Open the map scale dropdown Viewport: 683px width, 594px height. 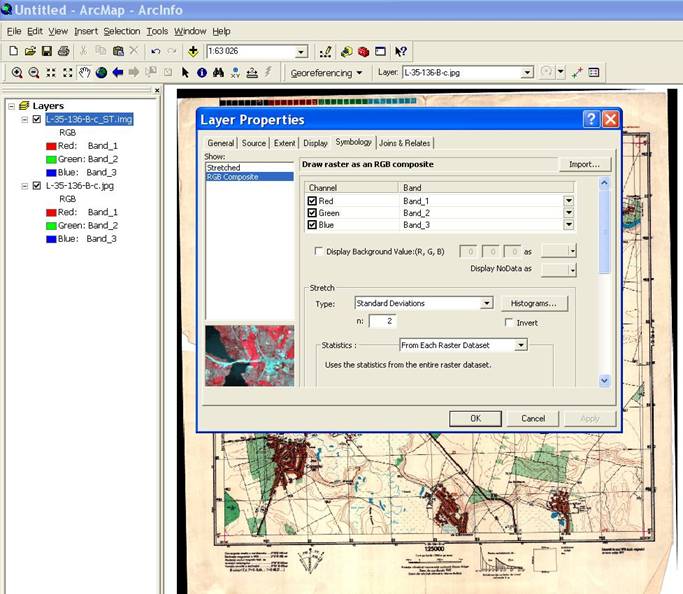coord(301,52)
